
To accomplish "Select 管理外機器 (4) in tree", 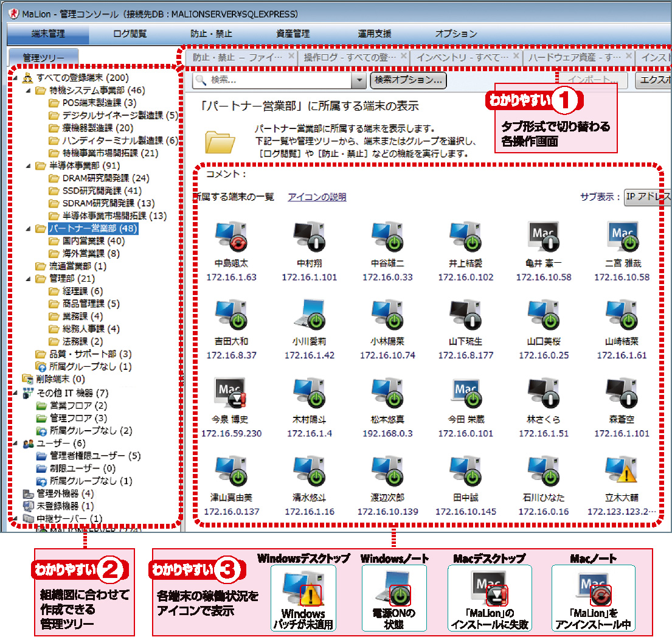I will (58, 494).
